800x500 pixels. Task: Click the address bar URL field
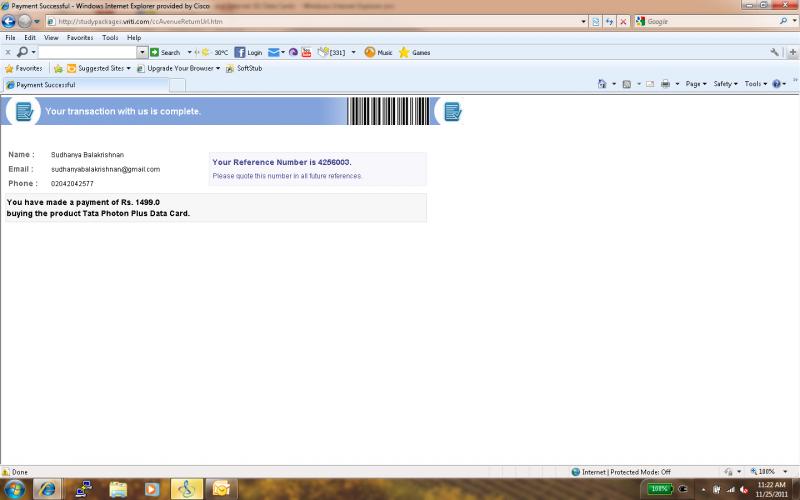(x=313, y=21)
